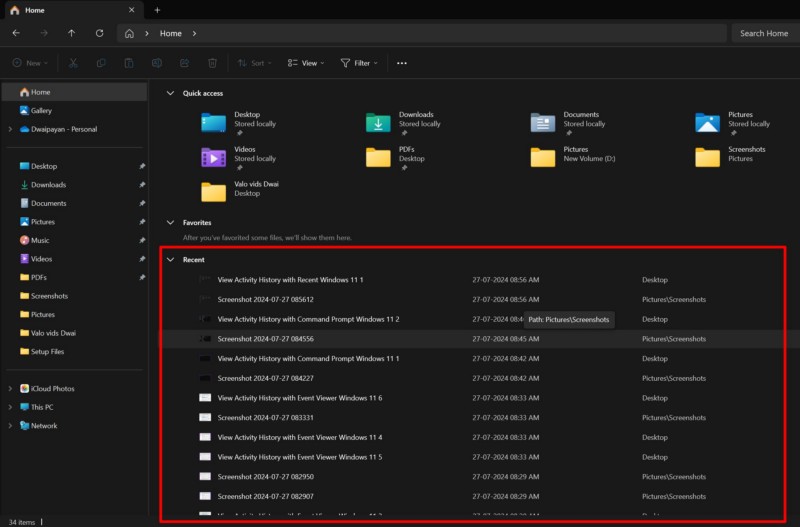Select This PC in the sidebar
This screenshot has height=527, width=800.
click(42, 407)
